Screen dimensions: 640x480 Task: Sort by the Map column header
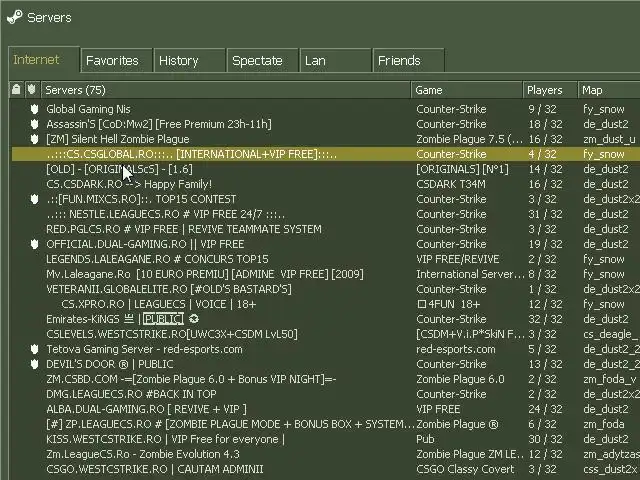(609, 90)
